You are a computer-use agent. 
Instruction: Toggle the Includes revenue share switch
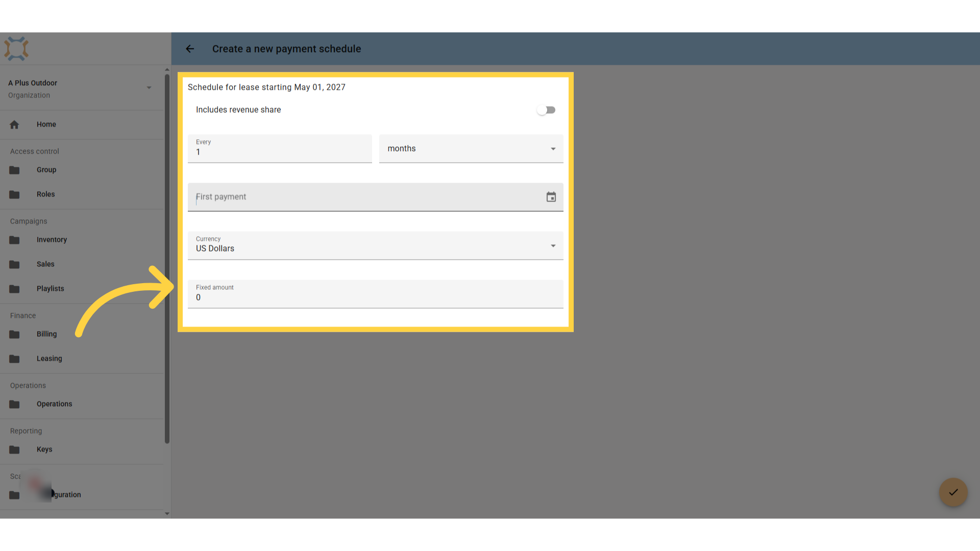coord(546,110)
